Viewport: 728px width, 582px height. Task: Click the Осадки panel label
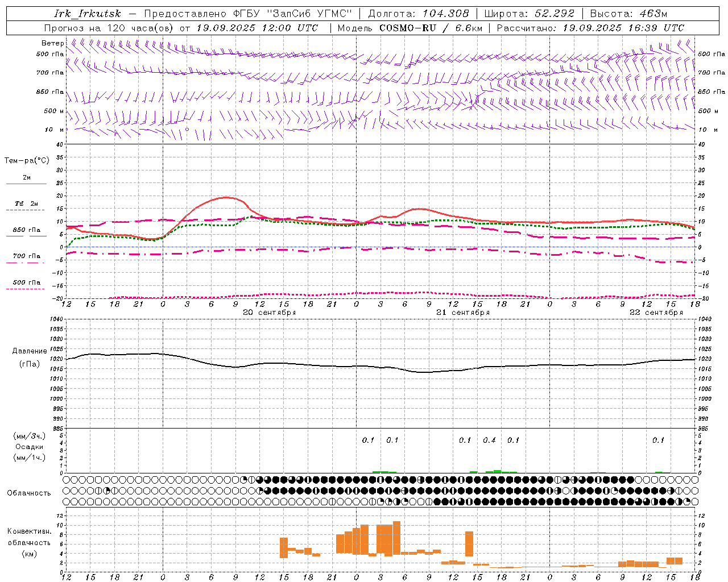point(30,447)
